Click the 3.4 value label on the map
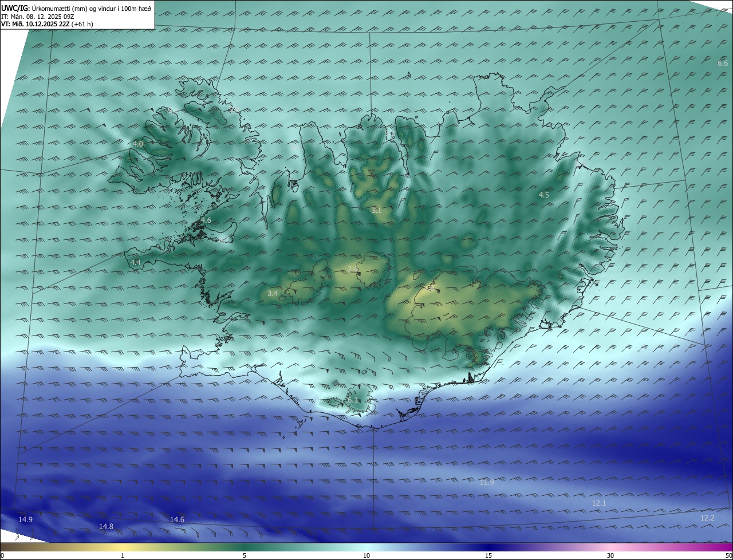 (x=273, y=294)
